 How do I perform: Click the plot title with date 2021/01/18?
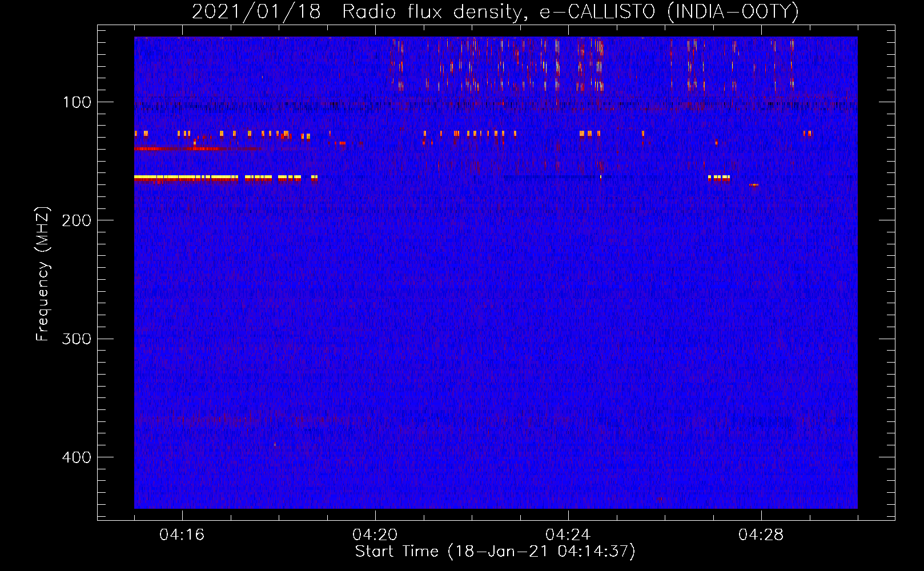pyautogui.click(x=495, y=11)
